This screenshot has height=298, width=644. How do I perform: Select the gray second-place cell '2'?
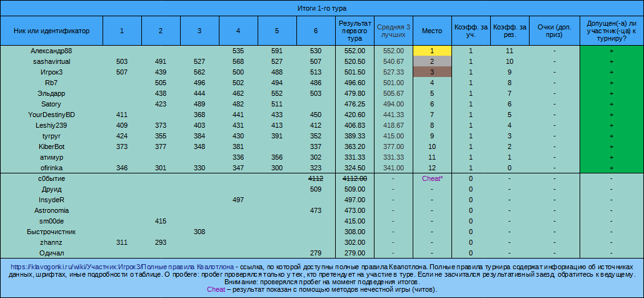(x=432, y=61)
